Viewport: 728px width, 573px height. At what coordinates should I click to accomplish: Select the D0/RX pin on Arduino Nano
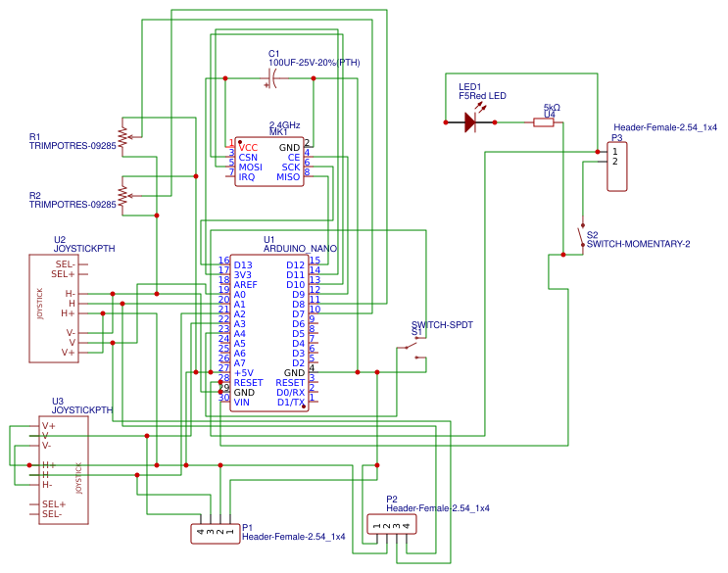pyautogui.click(x=291, y=393)
